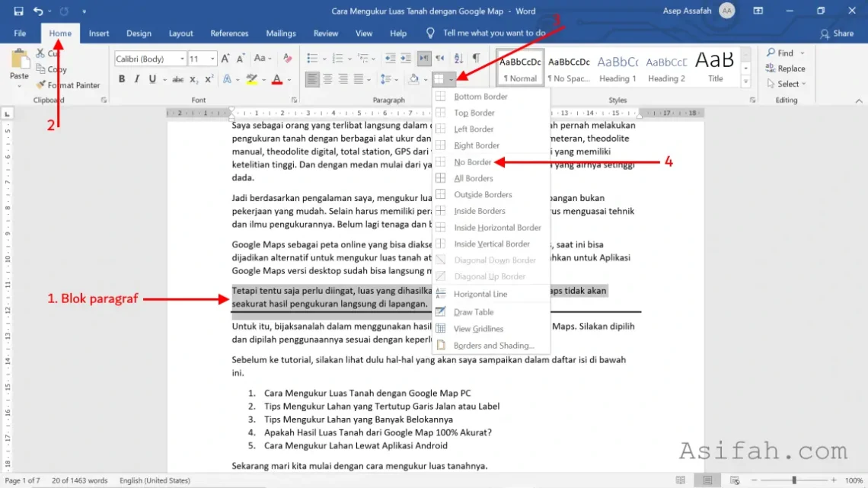Click the word count in status bar
Viewport: 868px width, 488px height.
tap(80, 480)
